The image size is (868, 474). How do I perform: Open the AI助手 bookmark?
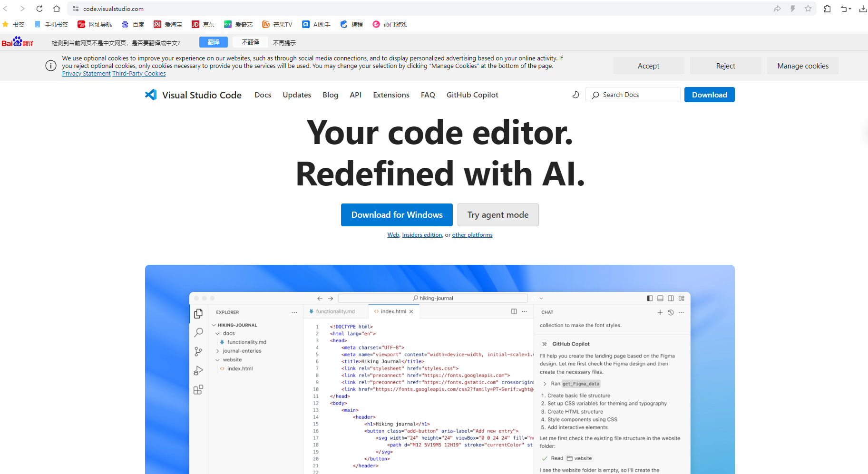pyautogui.click(x=316, y=24)
